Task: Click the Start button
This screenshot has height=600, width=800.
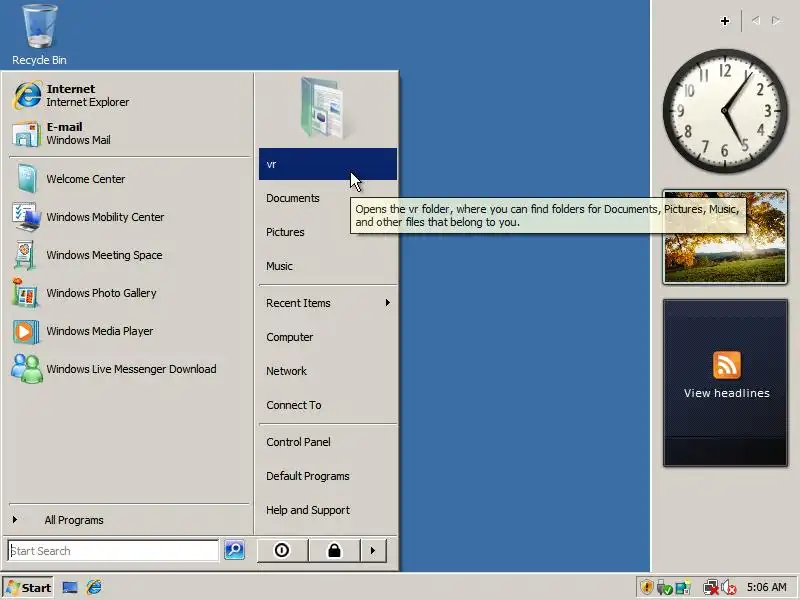Action: tap(29, 588)
